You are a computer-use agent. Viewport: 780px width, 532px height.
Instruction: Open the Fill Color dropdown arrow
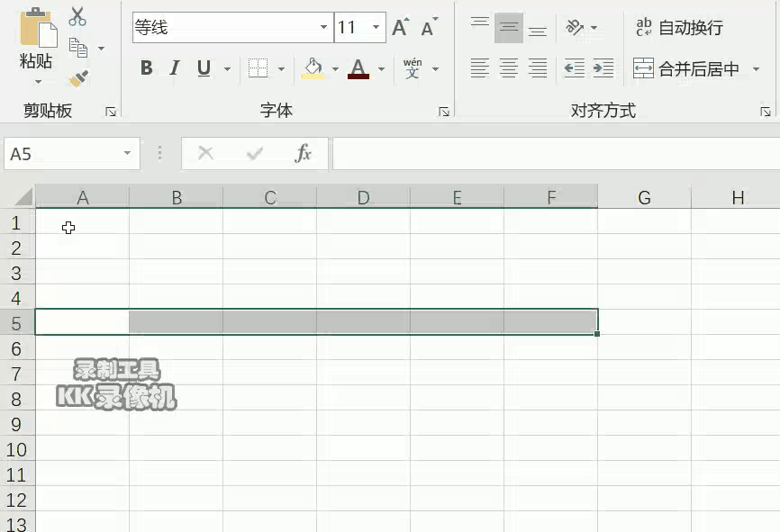(x=335, y=68)
